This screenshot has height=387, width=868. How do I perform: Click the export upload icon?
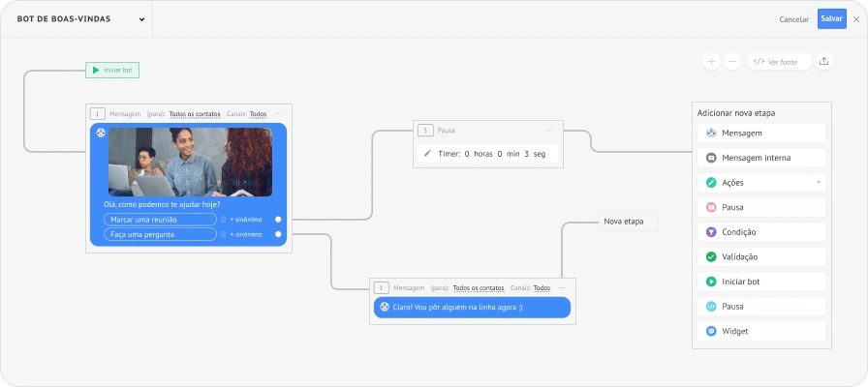click(823, 61)
